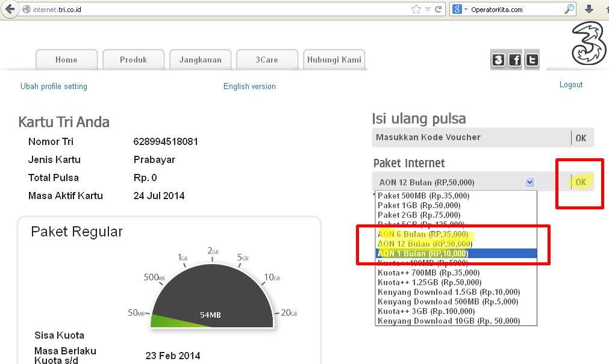Select Kenyang Download 10GB option

(456, 321)
